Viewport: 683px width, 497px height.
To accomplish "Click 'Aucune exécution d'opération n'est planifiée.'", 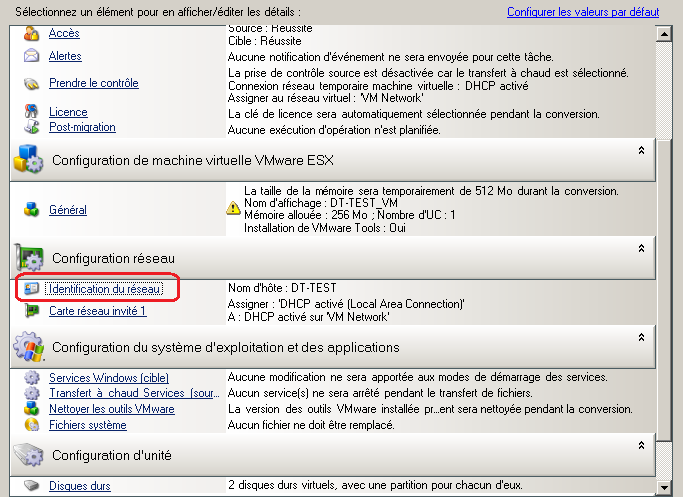I will click(x=334, y=130).
